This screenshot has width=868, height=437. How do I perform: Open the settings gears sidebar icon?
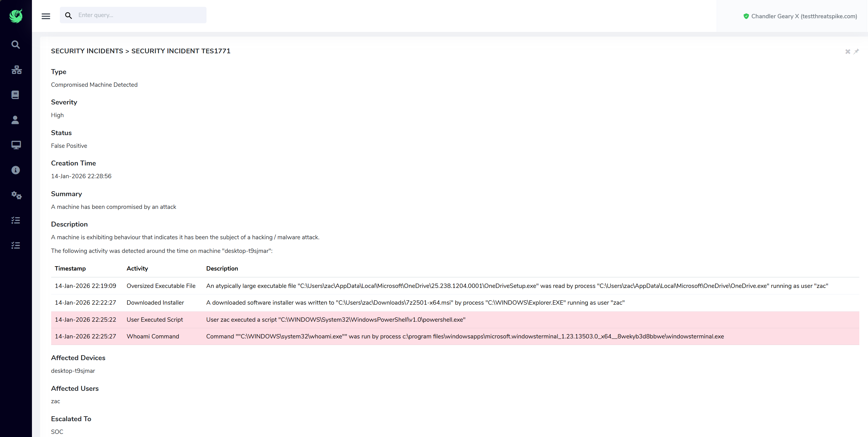(16, 195)
